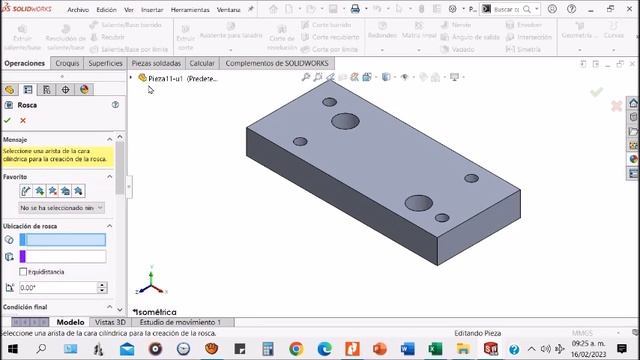
Task: Switch to the Superficies tab
Action: click(x=105, y=63)
